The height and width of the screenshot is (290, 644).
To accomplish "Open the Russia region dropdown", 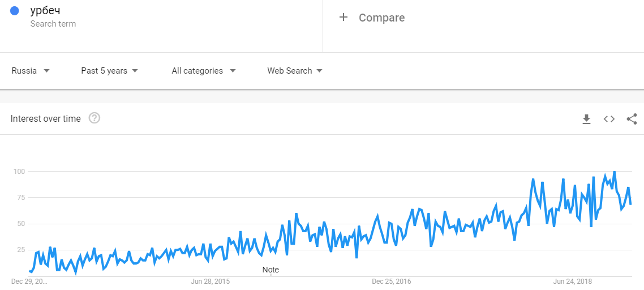I will click(31, 71).
